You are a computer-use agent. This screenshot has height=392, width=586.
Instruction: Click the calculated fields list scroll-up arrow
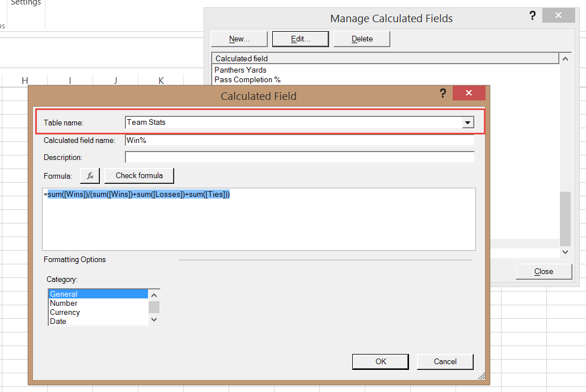coord(565,58)
